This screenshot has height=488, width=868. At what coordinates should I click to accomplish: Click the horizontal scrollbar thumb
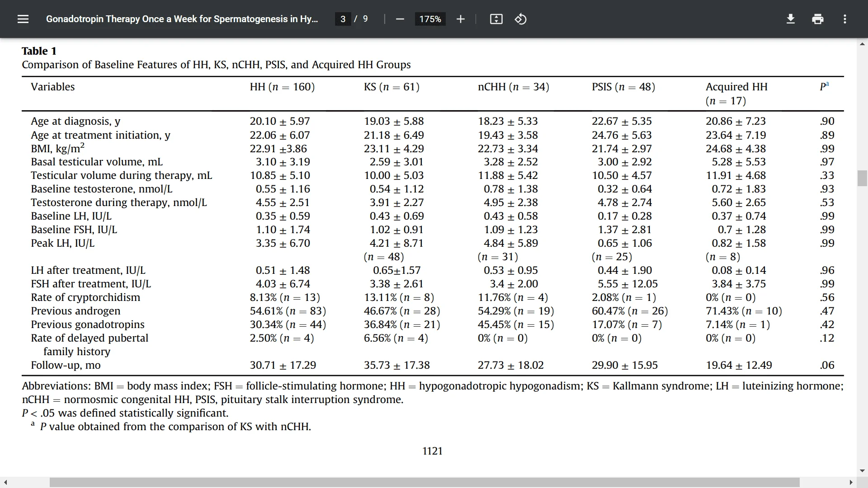pyautogui.click(x=425, y=483)
